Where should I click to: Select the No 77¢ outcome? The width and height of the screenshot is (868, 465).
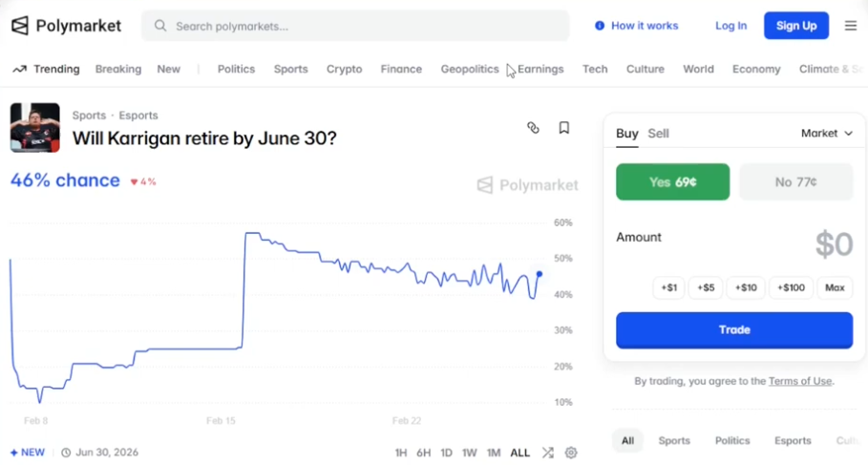click(796, 181)
